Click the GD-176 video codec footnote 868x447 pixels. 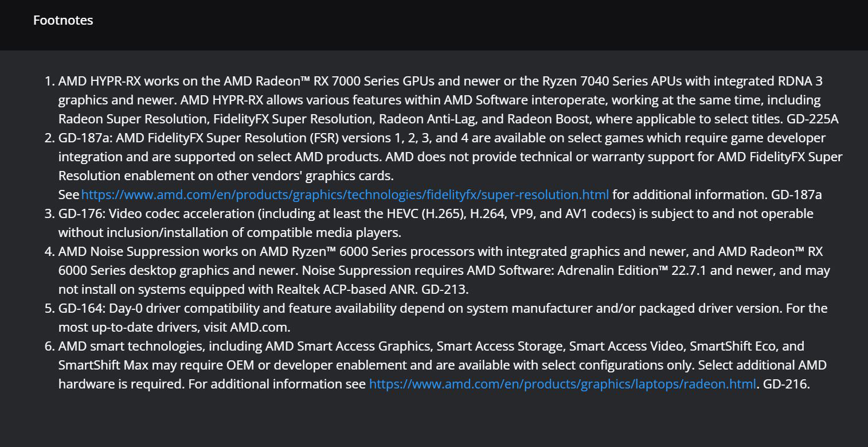coord(435,213)
